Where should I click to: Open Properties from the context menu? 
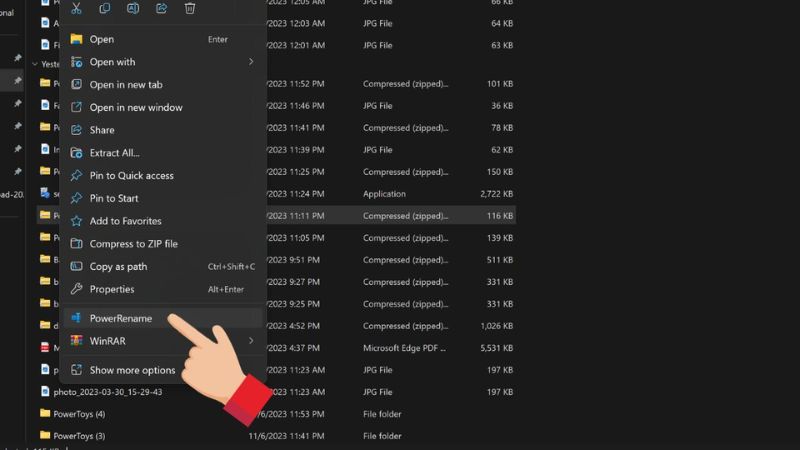[x=112, y=290]
